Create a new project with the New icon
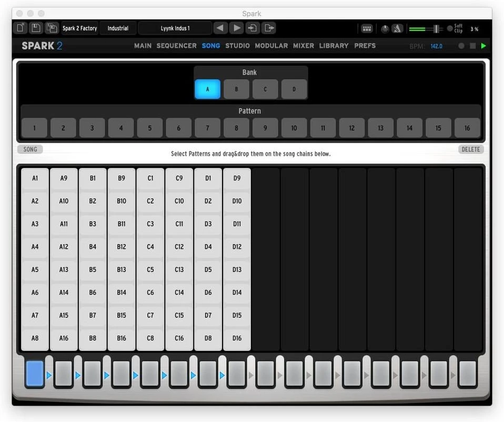 coord(21,28)
